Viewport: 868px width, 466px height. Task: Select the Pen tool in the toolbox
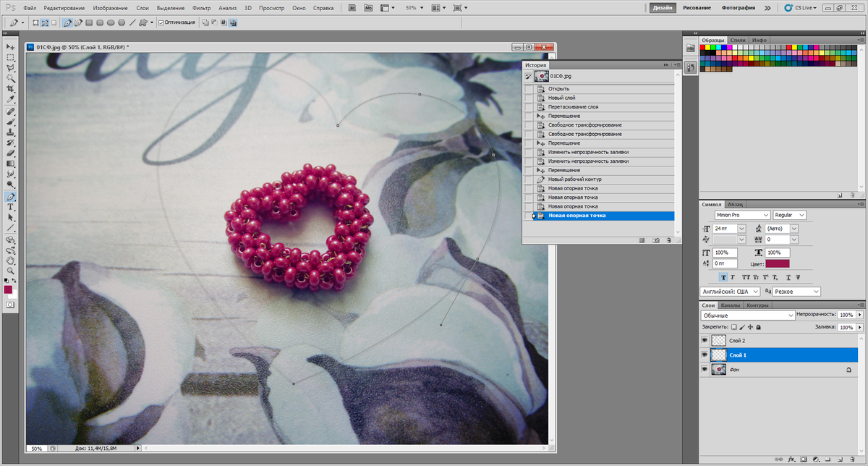[10, 197]
